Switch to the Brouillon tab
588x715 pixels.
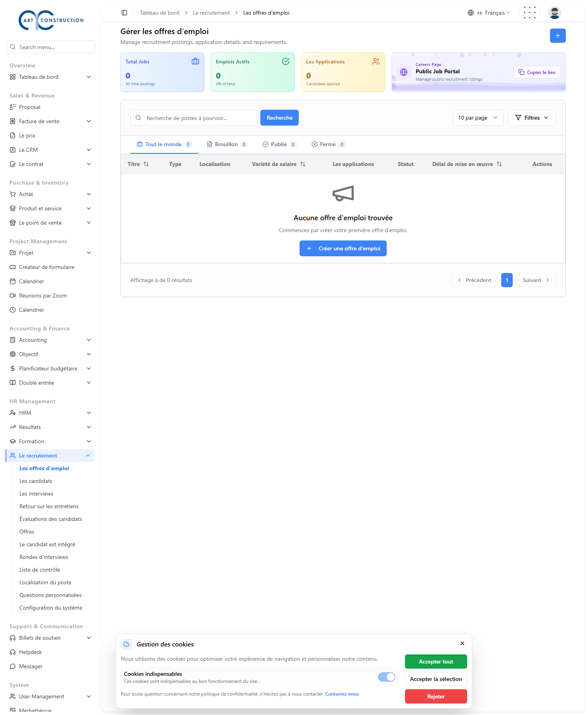227,144
